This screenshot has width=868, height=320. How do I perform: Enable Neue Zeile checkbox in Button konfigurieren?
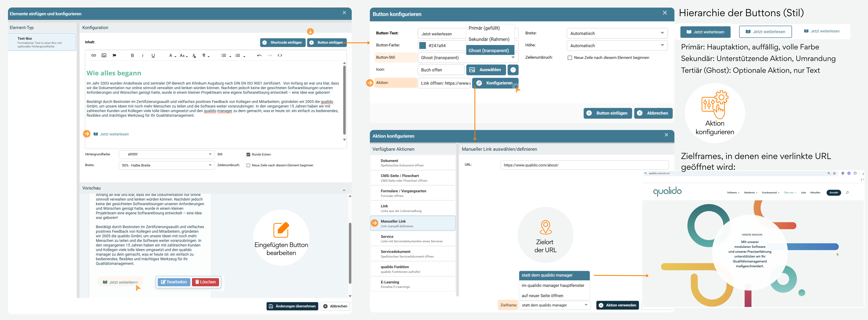[x=570, y=58]
